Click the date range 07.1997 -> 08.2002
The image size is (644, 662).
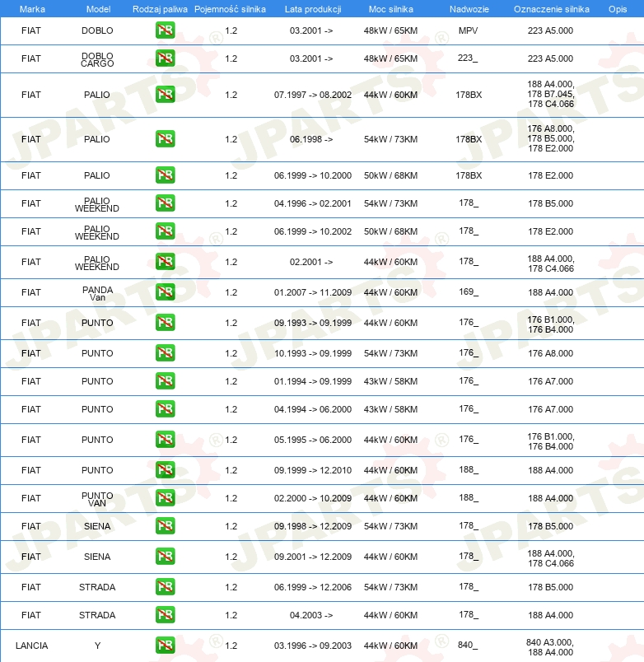(x=312, y=95)
